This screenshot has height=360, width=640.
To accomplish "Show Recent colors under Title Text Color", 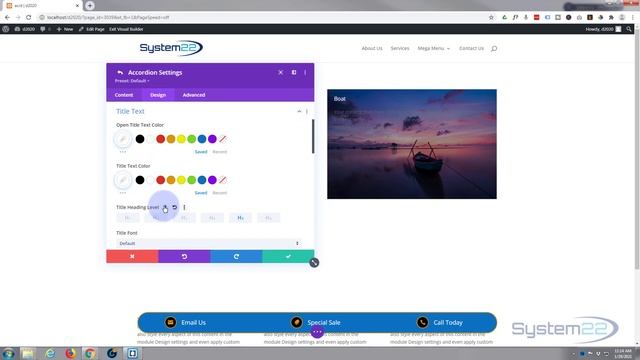I will [x=220, y=193].
